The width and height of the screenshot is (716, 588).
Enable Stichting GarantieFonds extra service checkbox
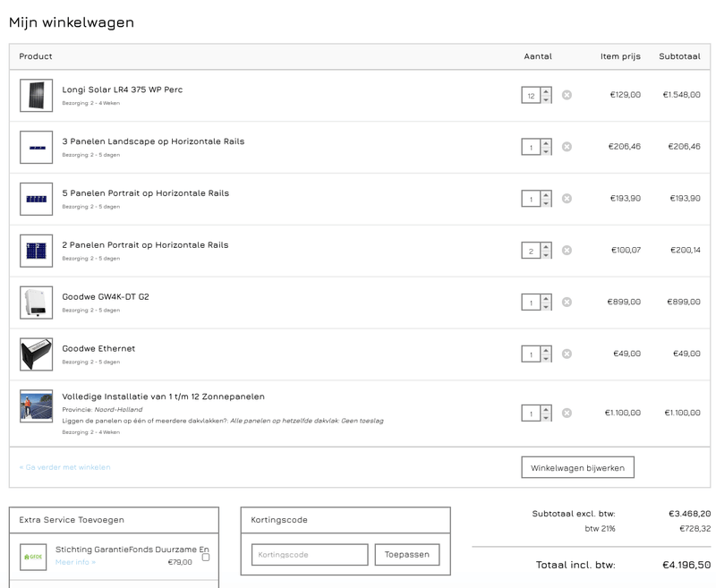206,558
